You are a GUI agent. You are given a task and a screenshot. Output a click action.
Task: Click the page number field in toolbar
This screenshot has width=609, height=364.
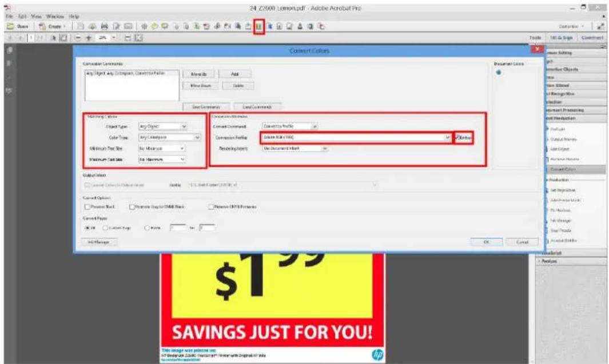pyautogui.click(x=31, y=38)
